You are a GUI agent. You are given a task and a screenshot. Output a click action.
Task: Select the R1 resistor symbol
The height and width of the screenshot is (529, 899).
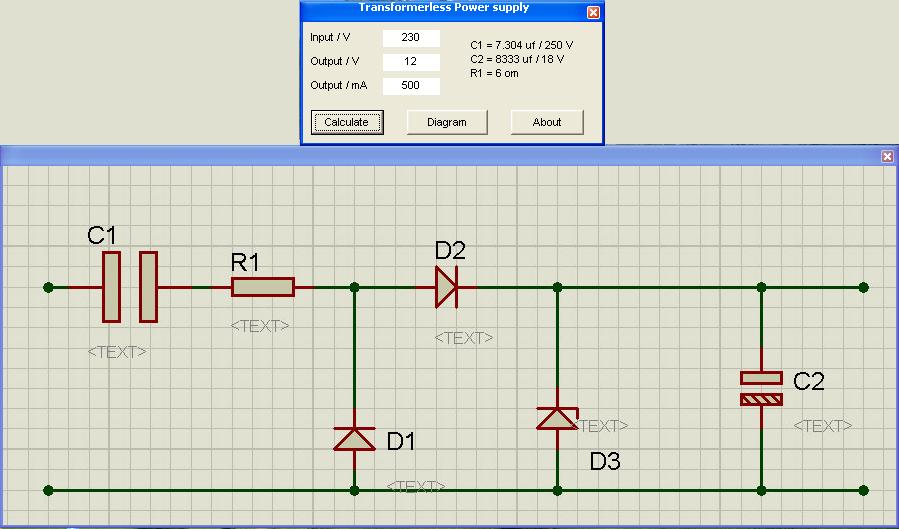coord(263,287)
